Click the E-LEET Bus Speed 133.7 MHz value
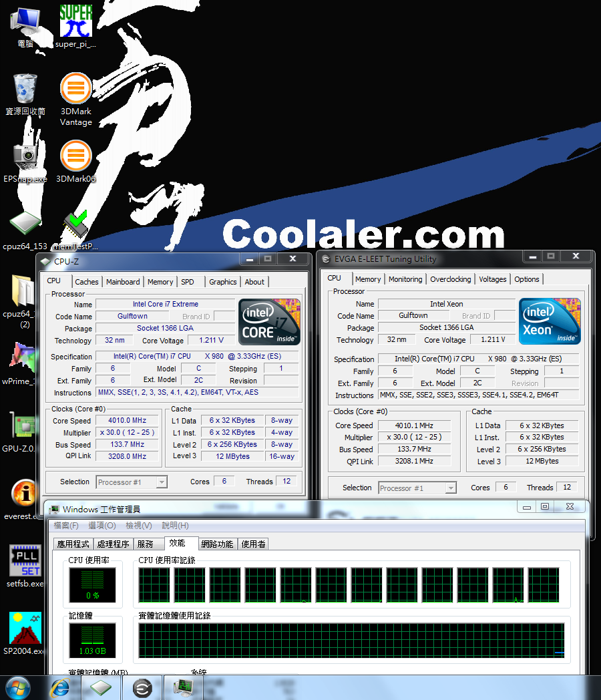The height and width of the screenshot is (700, 601). click(414, 449)
